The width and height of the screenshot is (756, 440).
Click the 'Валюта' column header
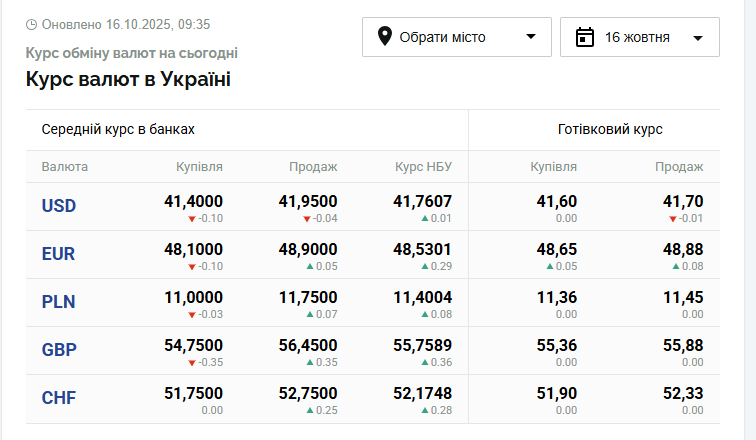(65, 167)
